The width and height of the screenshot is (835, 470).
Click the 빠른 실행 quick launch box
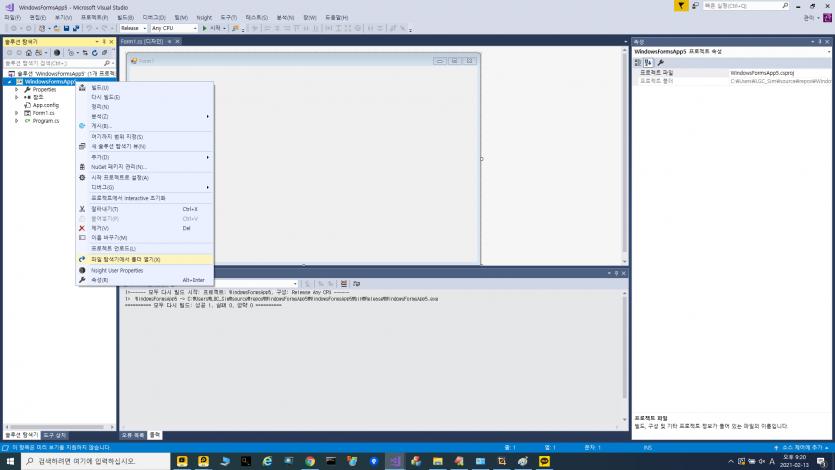746,6
